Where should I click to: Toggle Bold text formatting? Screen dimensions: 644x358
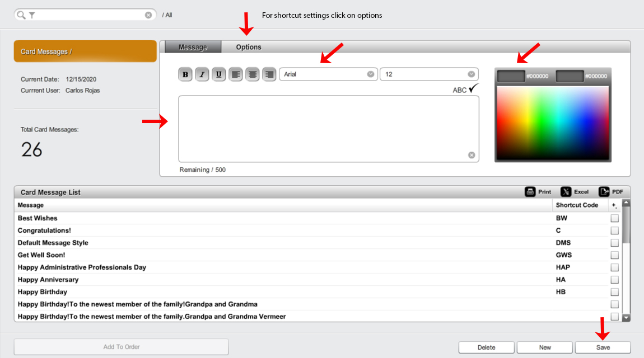185,74
